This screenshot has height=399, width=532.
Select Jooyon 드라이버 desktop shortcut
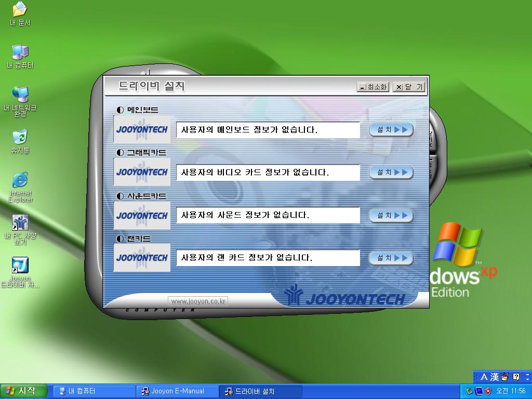click(20, 273)
